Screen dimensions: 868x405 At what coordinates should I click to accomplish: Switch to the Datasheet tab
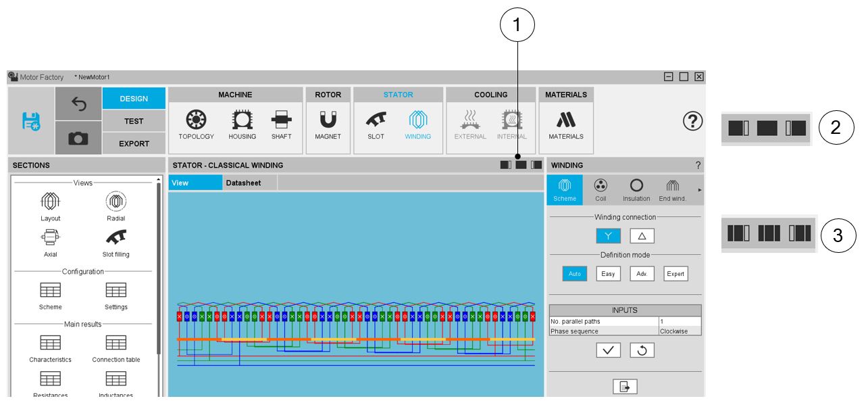(x=243, y=183)
